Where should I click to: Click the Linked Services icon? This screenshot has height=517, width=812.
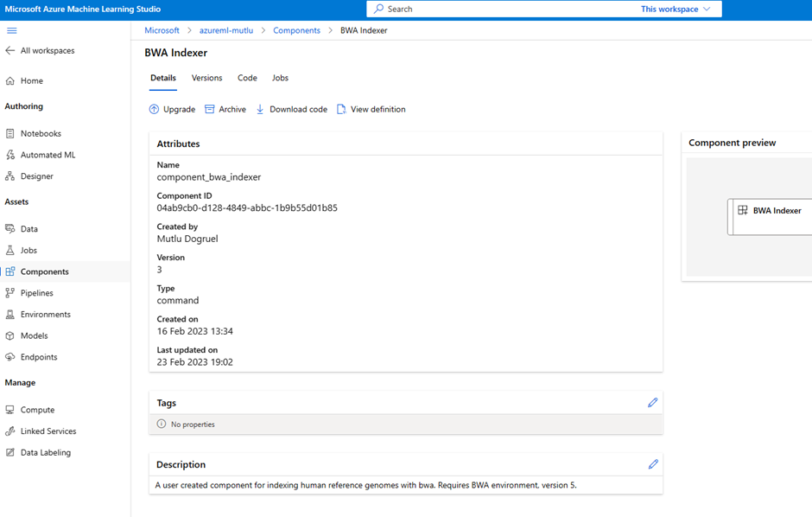pos(10,431)
